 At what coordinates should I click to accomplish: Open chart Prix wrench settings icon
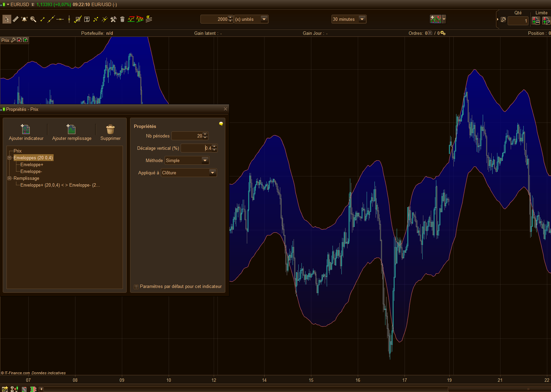[13, 40]
